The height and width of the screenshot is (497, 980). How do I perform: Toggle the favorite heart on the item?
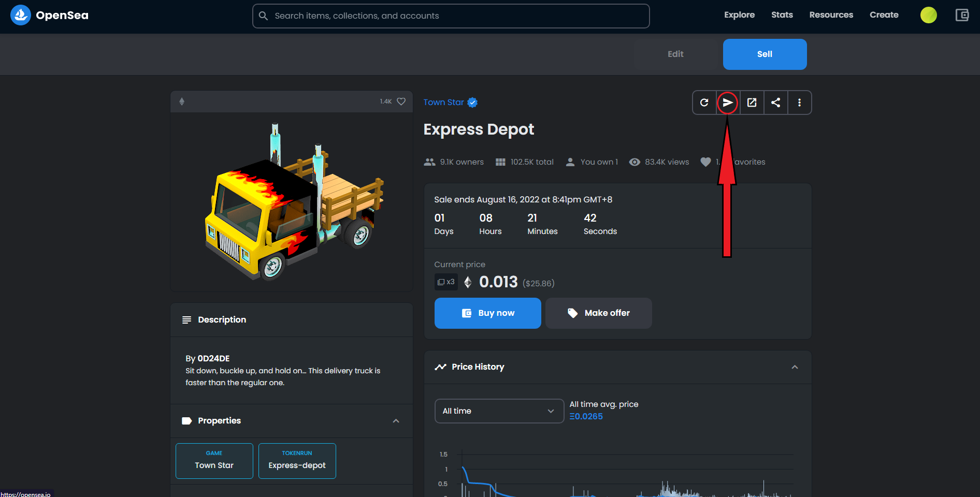[x=400, y=101]
